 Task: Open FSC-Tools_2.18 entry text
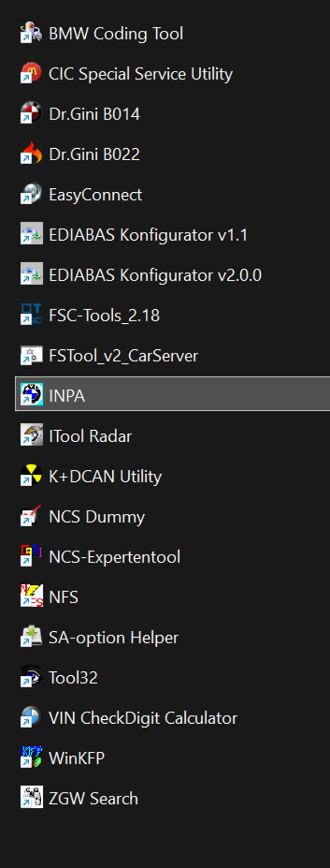[x=105, y=316]
